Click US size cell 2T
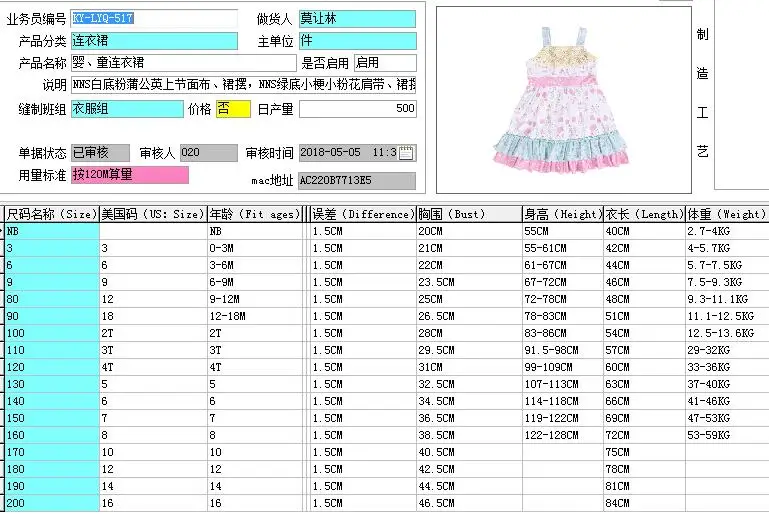 (153, 333)
